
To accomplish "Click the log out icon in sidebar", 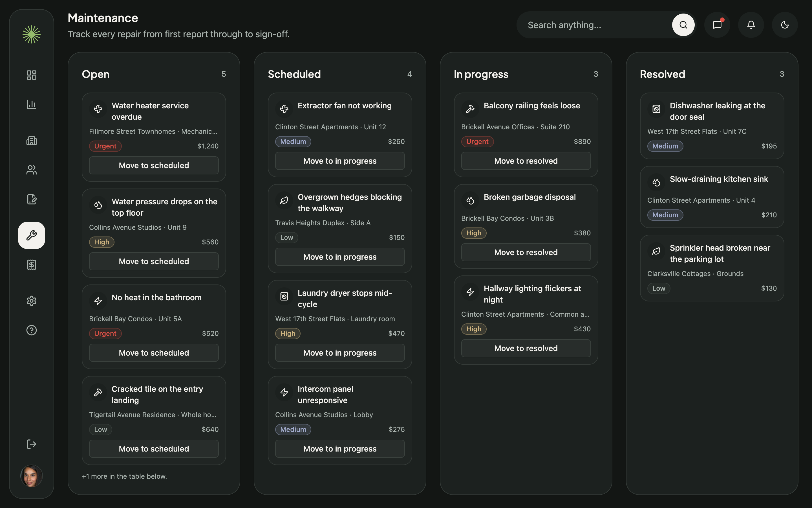I will click(32, 444).
